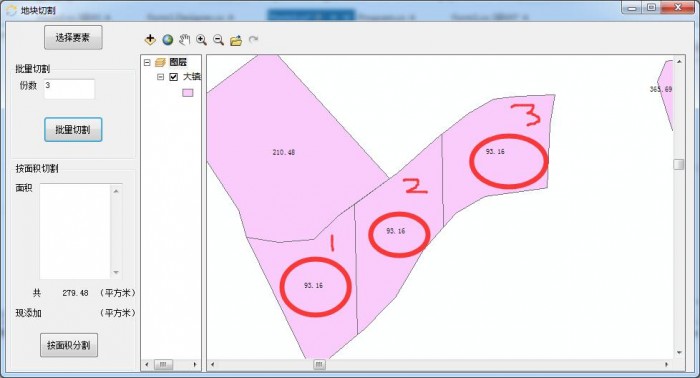This screenshot has height=378, width=700.
Task: Click the 图层 layers stack icon
Action: 160,62
